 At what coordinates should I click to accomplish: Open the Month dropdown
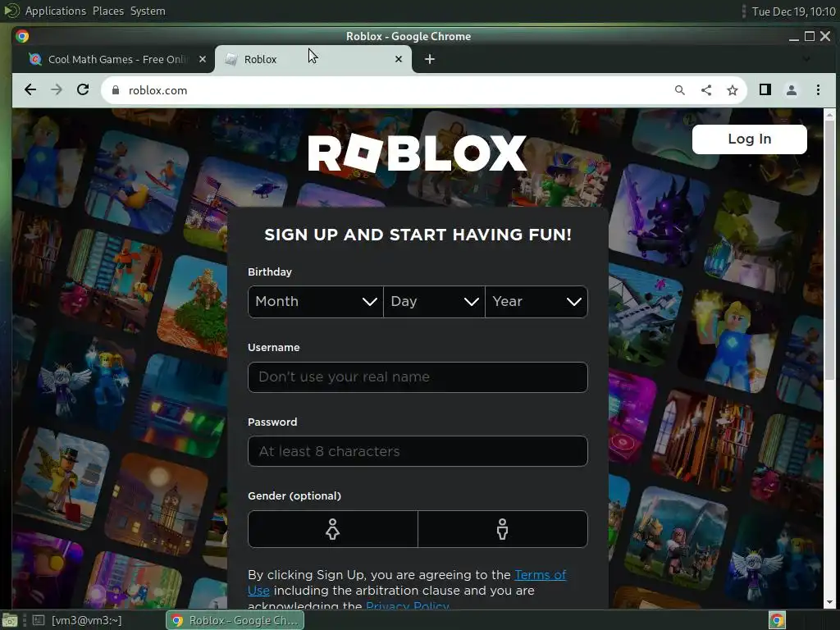[316, 302]
